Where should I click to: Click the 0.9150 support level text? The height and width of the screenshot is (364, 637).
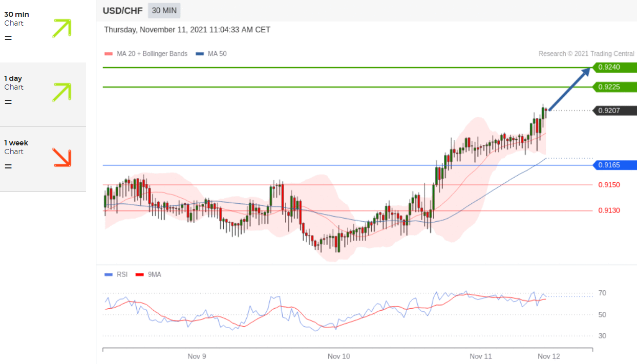(609, 185)
